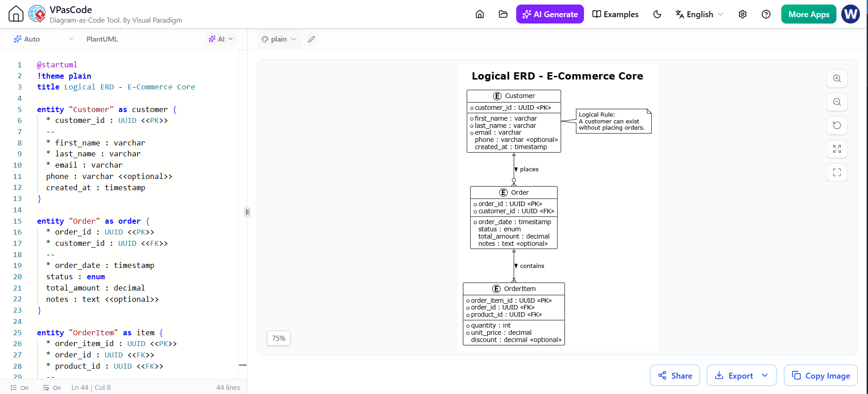Toggle dark mode with the moon icon

click(x=657, y=14)
